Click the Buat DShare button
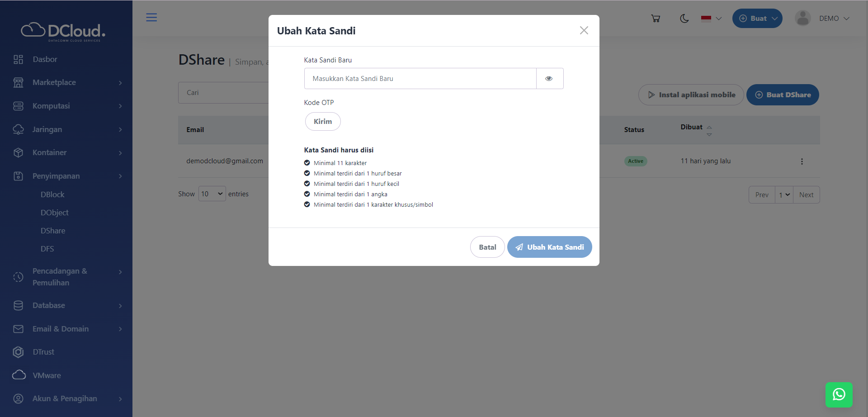This screenshot has height=417, width=868. (783, 95)
